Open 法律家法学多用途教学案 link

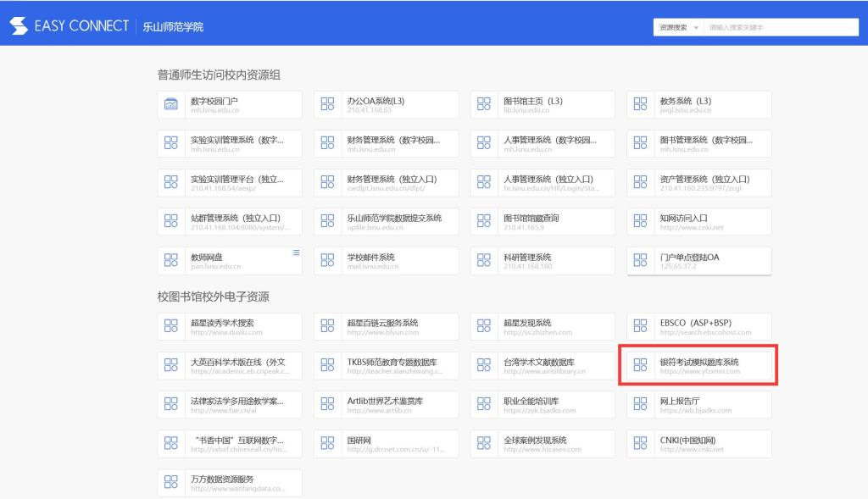pyautogui.click(x=230, y=404)
